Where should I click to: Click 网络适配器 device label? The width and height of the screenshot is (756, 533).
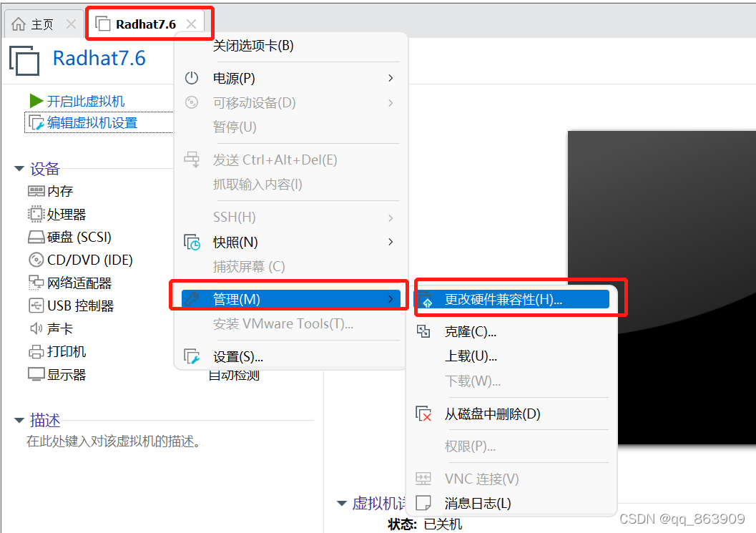pyautogui.click(x=79, y=283)
